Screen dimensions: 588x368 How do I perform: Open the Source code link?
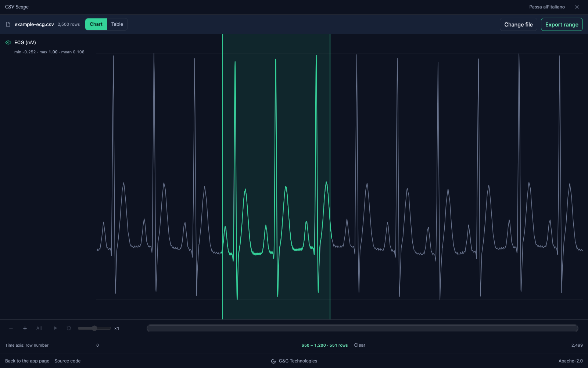click(x=68, y=361)
